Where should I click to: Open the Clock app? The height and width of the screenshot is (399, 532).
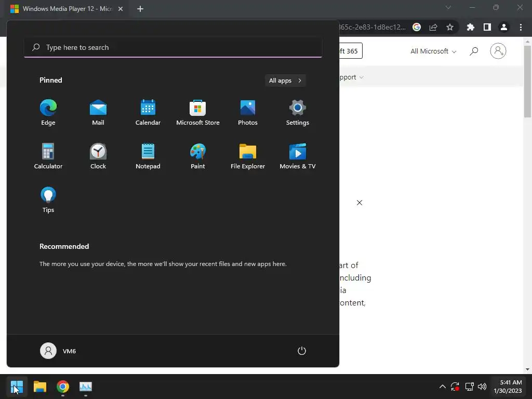point(98,156)
